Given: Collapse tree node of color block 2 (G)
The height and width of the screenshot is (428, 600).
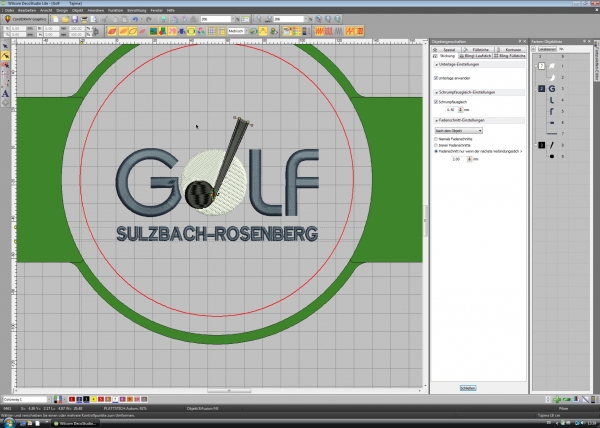Looking at the screenshot, I should coord(535,89).
